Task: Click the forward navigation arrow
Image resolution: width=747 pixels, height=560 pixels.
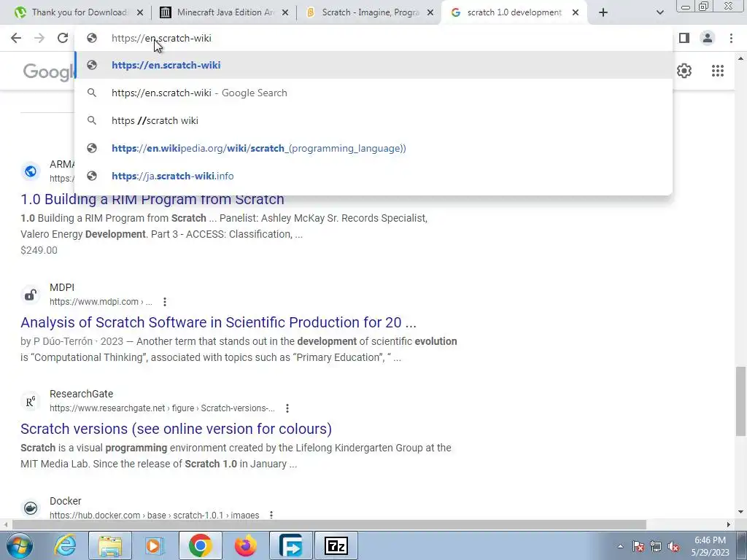Action: pyautogui.click(x=39, y=38)
